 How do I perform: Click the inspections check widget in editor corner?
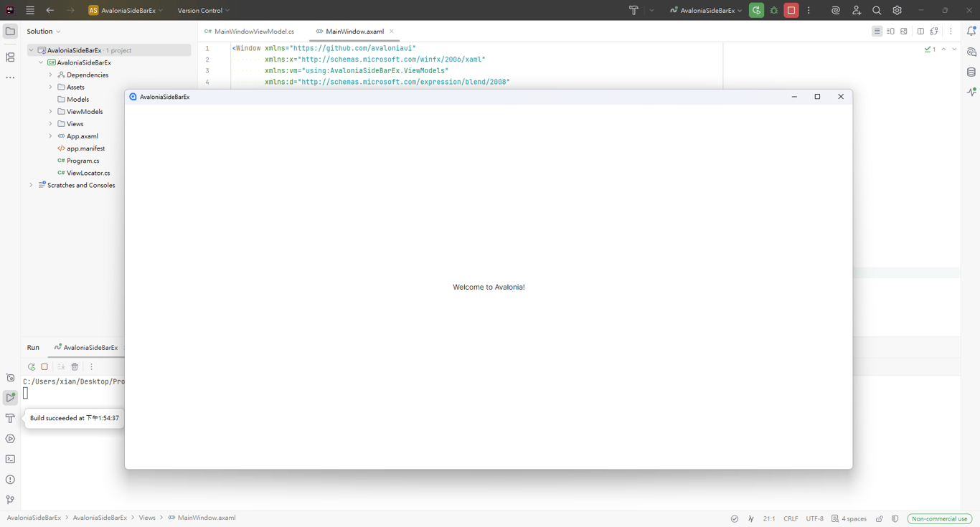pyautogui.click(x=930, y=49)
